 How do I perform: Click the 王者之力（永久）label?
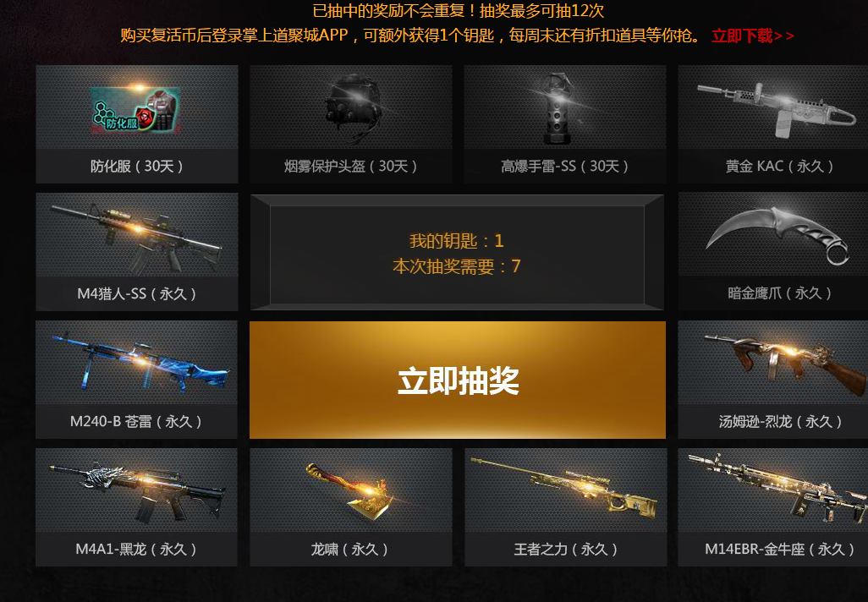click(x=565, y=550)
